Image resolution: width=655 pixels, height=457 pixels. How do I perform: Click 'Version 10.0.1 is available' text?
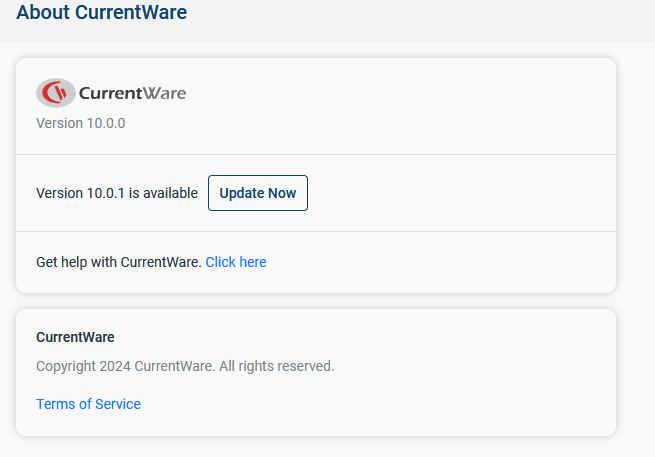coord(117,193)
